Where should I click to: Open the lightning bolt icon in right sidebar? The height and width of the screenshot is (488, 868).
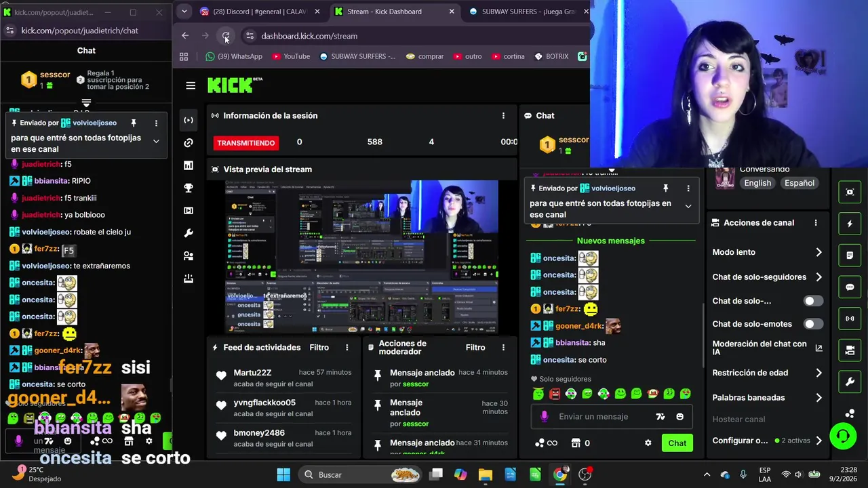click(x=850, y=224)
